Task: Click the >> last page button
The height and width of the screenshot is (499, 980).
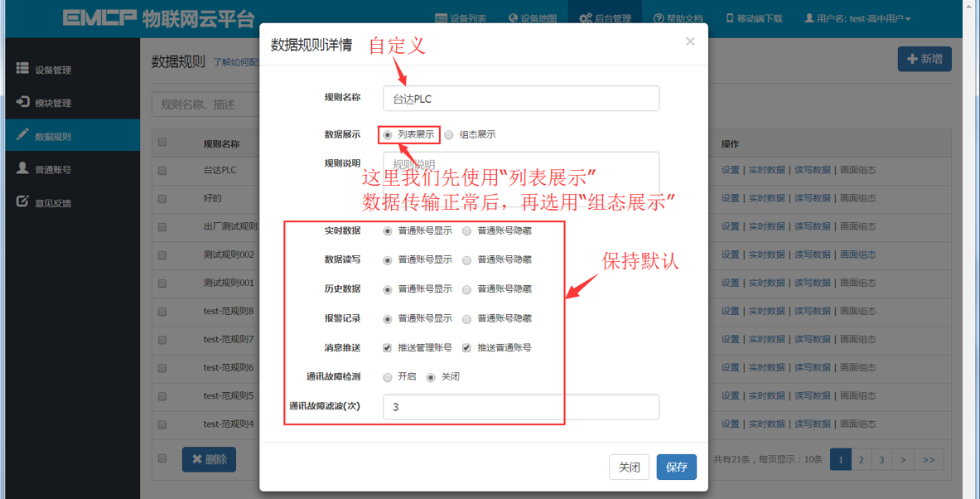Action: pos(929,459)
